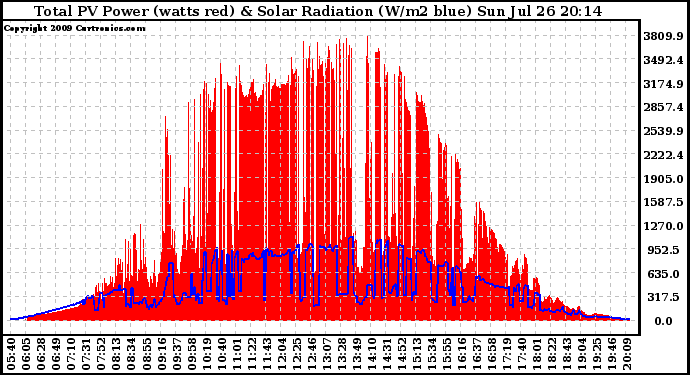Screen dimensions: 690x375
Task: Click the 19:46 time label
Action: (x=613, y=354)
